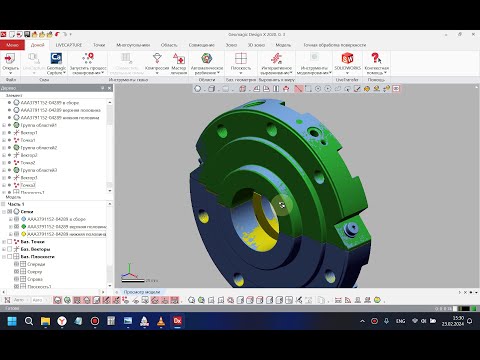480x360 pixels.
Task: Toggle visibility checkbox for Баз. Плоскости
Action: click(x=10, y=257)
